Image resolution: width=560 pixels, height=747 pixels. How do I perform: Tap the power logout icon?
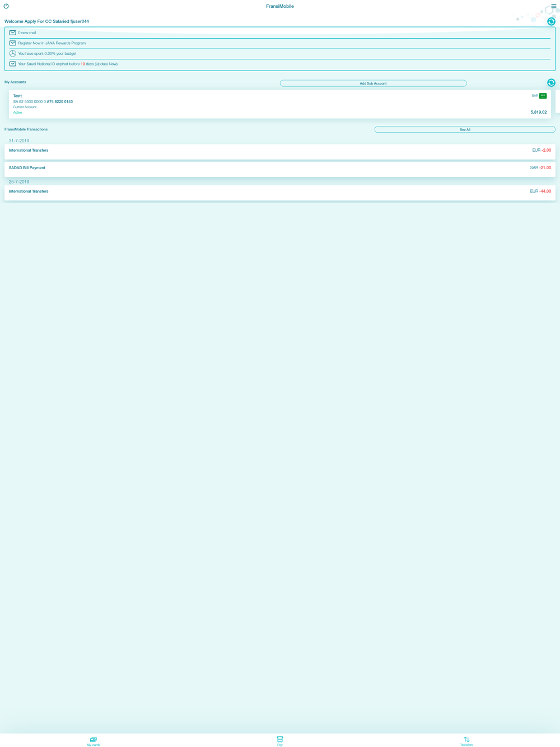(x=6, y=6)
